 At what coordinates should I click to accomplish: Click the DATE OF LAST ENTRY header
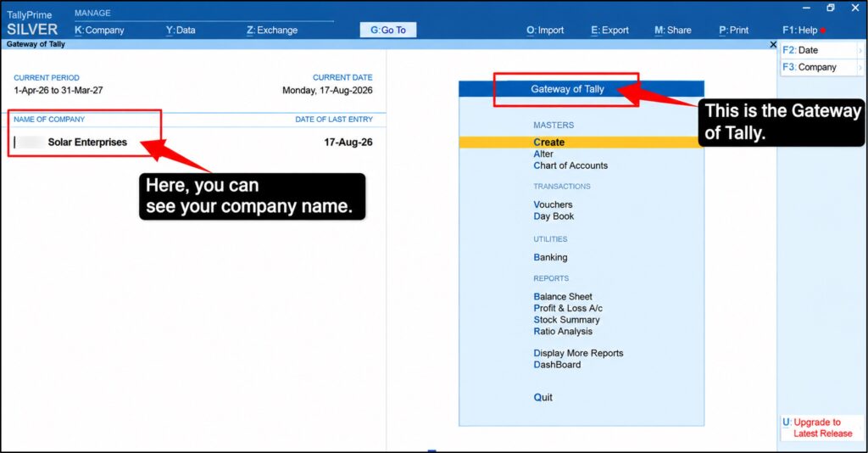(x=334, y=119)
